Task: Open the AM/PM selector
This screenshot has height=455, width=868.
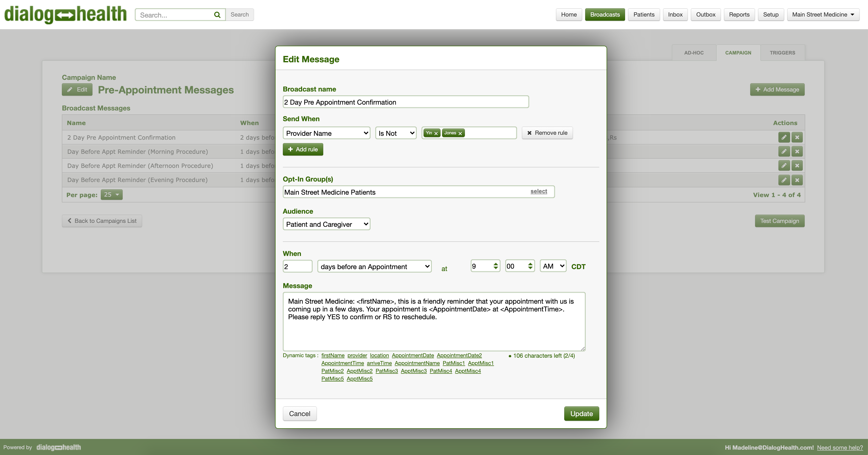Action: pyautogui.click(x=553, y=266)
